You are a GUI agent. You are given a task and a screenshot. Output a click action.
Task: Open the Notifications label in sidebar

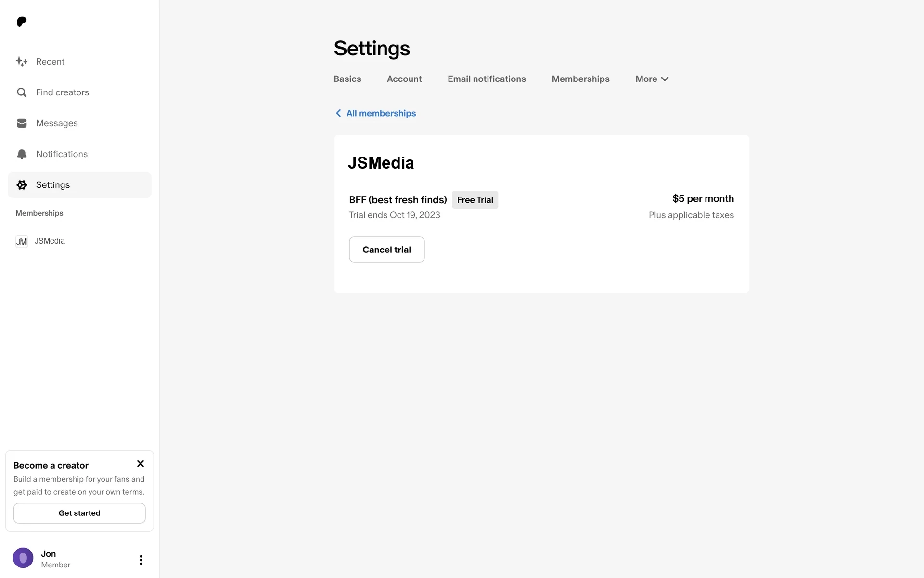click(62, 154)
